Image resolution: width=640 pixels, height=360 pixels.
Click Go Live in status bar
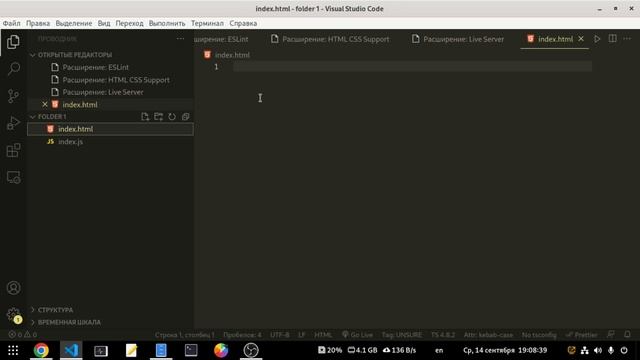[358, 335]
